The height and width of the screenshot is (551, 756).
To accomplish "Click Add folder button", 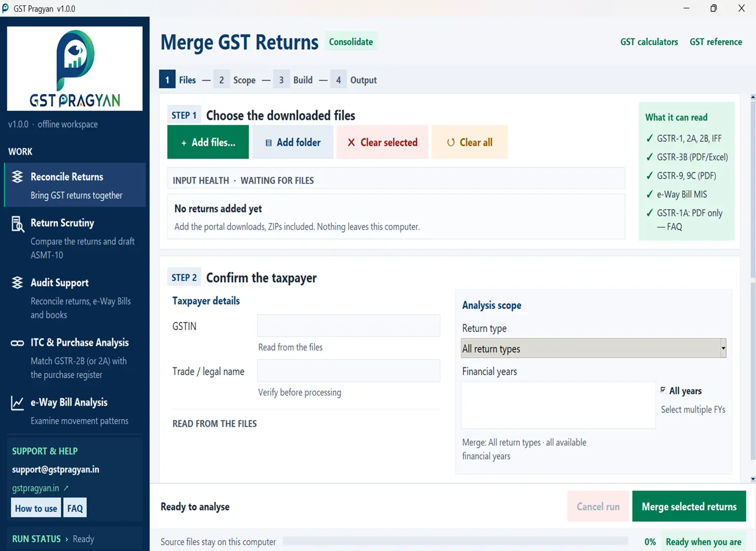I will [x=293, y=142].
